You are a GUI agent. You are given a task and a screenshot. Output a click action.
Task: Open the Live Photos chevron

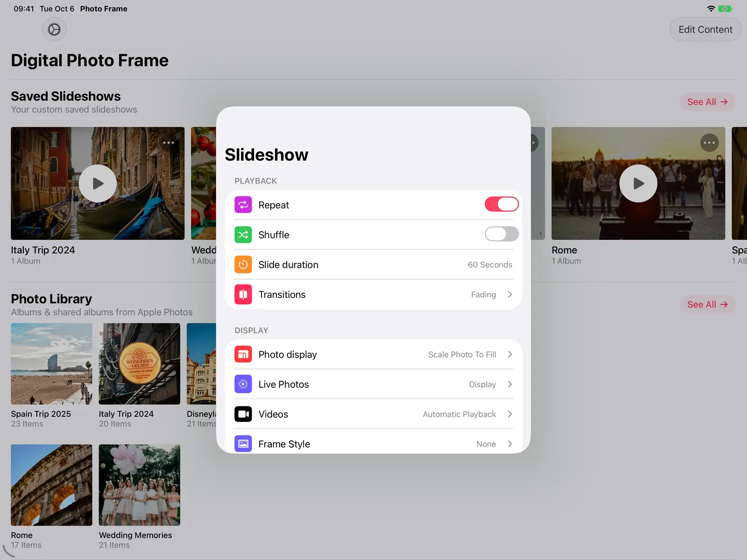point(510,384)
